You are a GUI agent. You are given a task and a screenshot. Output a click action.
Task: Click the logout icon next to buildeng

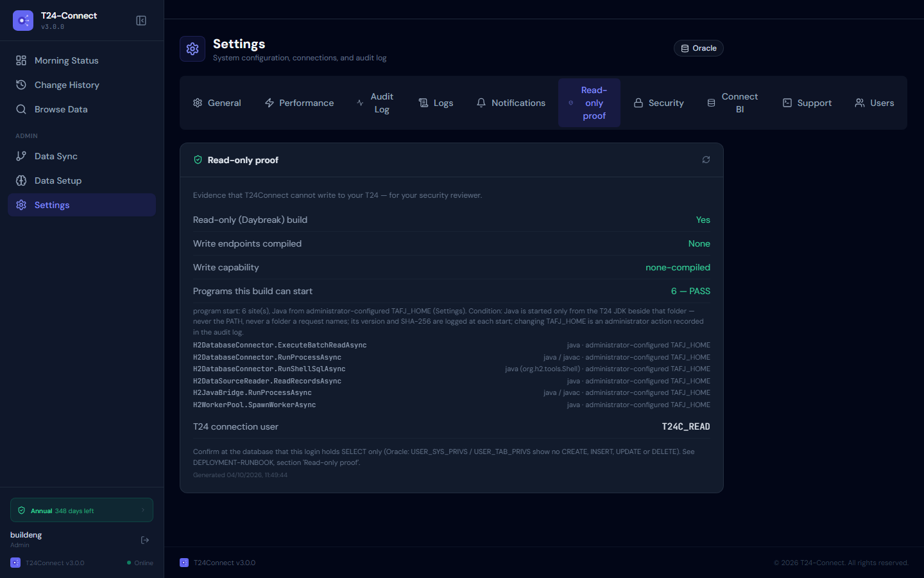click(145, 540)
